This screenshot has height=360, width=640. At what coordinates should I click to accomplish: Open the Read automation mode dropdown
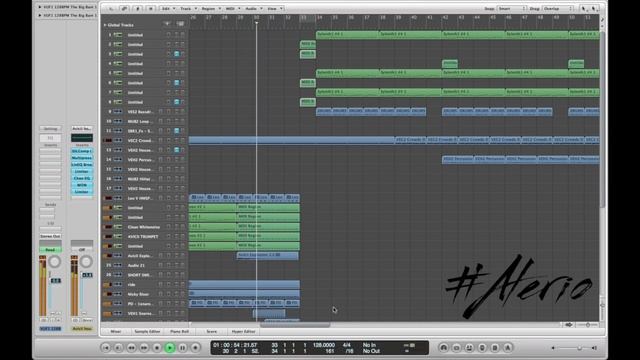click(50, 249)
